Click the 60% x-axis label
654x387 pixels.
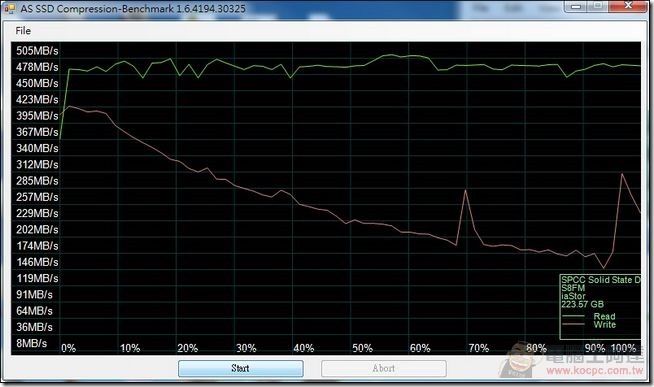click(420, 348)
